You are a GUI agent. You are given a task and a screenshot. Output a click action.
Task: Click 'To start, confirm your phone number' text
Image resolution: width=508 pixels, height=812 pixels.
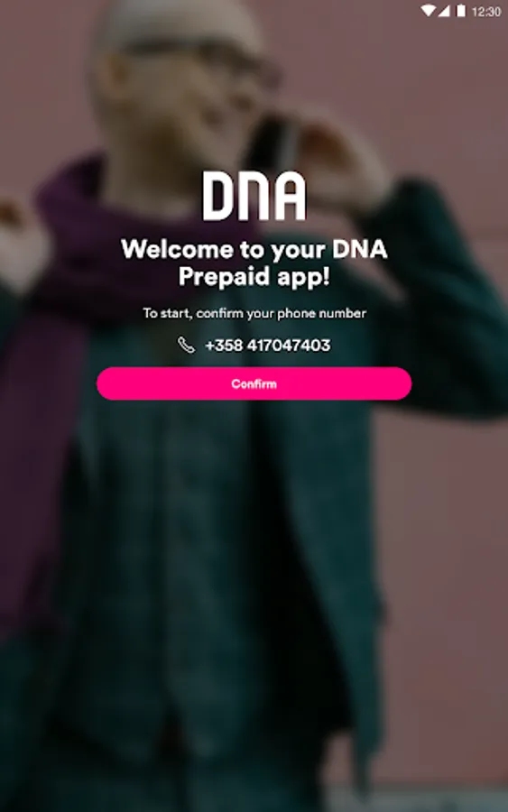[254, 313]
